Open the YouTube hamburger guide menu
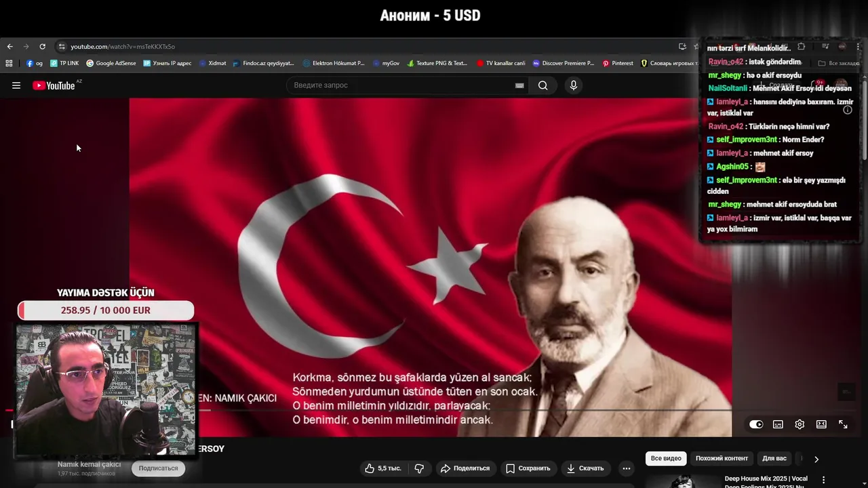 click(x=16, y=85)
